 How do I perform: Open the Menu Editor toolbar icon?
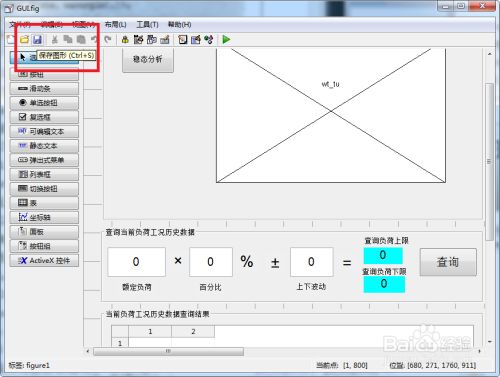(138, 40)
